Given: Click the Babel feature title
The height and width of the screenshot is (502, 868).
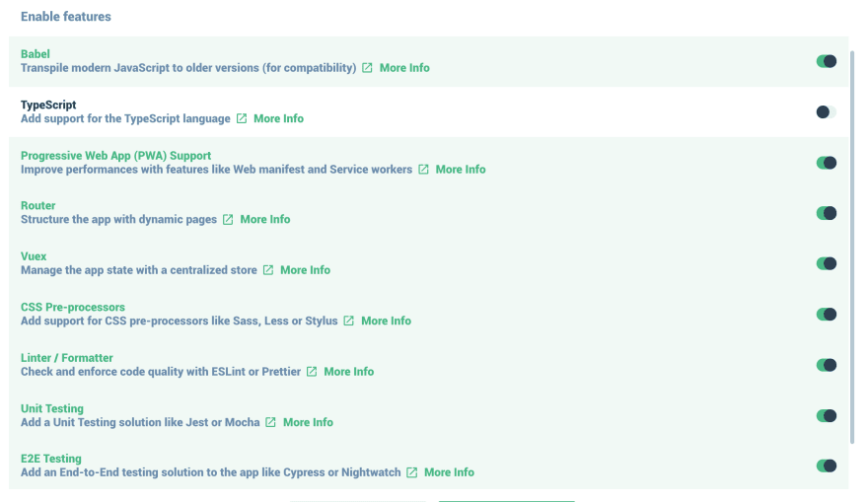Looking at the screenshot, I should 35,54.
